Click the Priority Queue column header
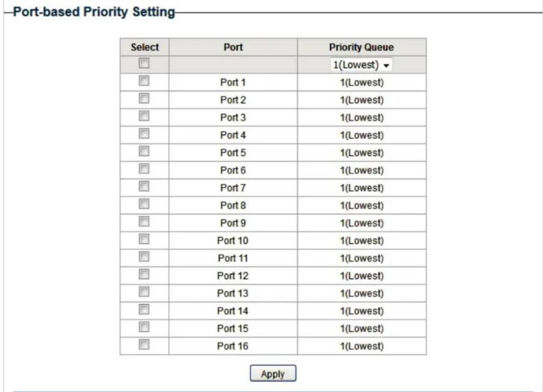This screenshot has width=543, height=392. point(361,47)
